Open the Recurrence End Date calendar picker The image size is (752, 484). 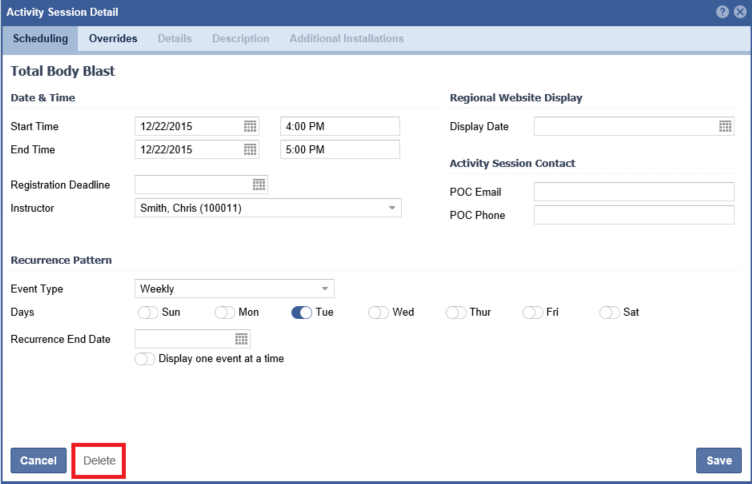[x=241, y=339]
